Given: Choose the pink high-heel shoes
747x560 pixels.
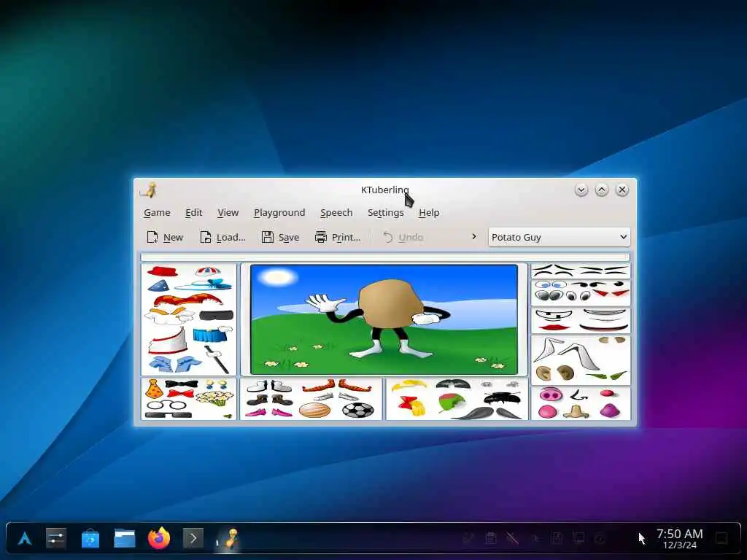Looking at the screenshot, I should pyautogui.click(x=268, y=412).
